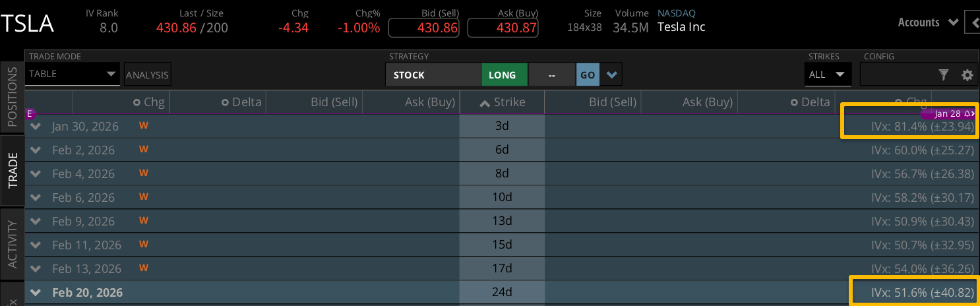Click the weekly W badge for Feb 13, 2026
Viewport: 980px width, 306px height.
pos(143,268)
